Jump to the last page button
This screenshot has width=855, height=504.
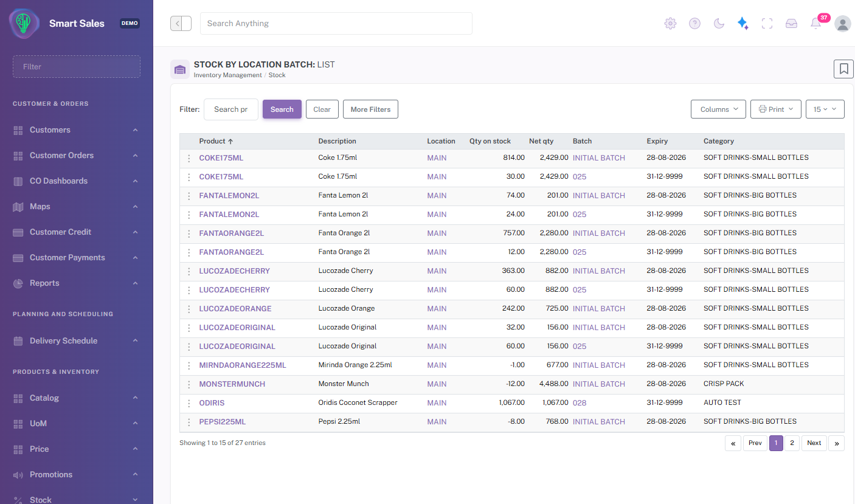837,443
